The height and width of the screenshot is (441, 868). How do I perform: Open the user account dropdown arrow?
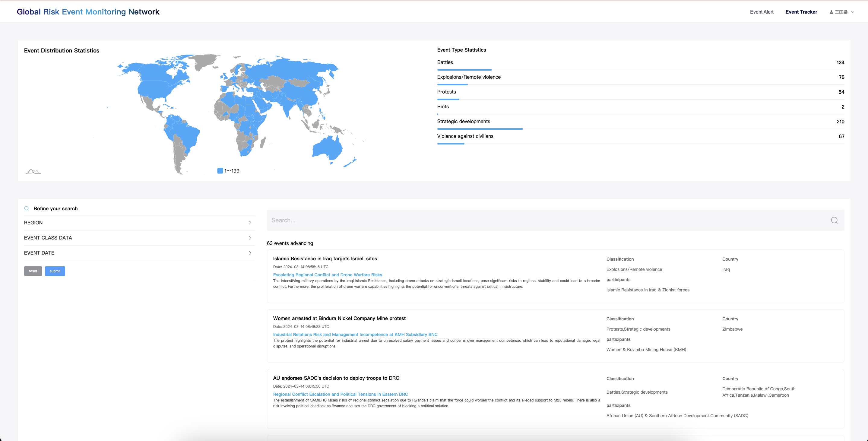coord(853,12)
